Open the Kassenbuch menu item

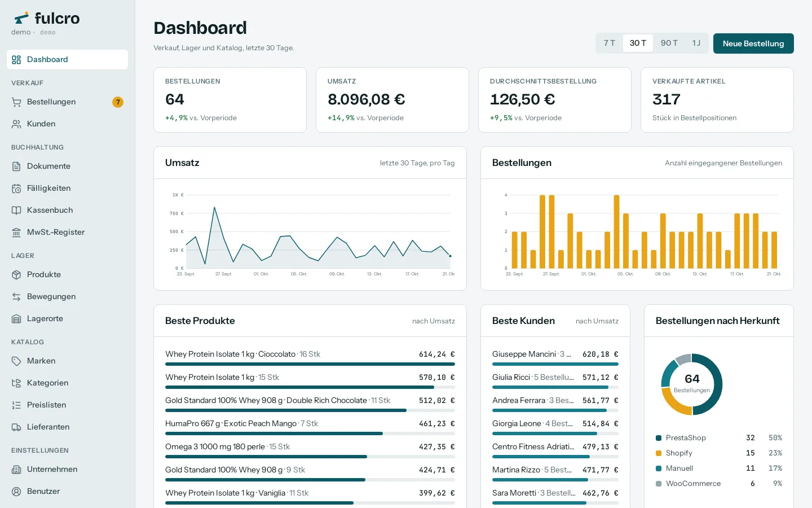[x=67, y=211]
